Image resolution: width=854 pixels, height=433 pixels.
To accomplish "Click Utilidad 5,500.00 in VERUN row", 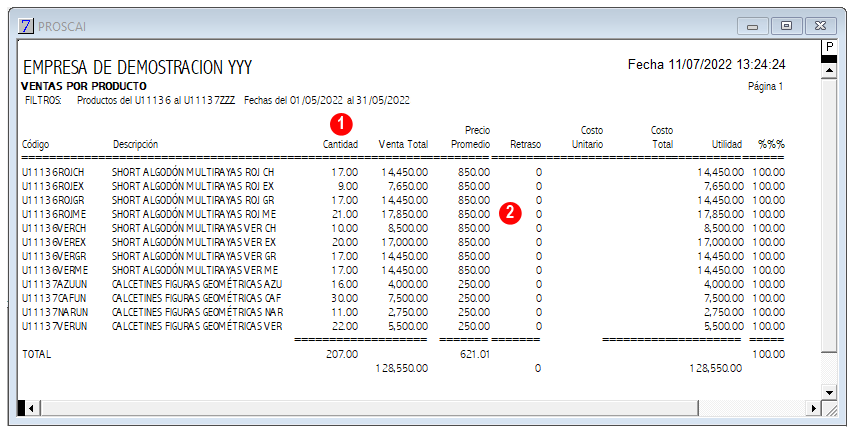I will [723, 326].
